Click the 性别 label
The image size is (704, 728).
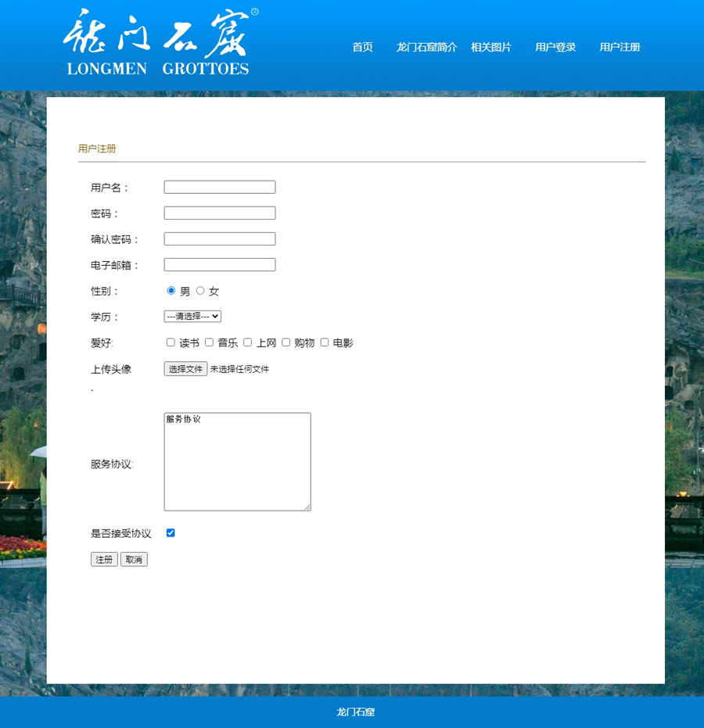point(104,291)
